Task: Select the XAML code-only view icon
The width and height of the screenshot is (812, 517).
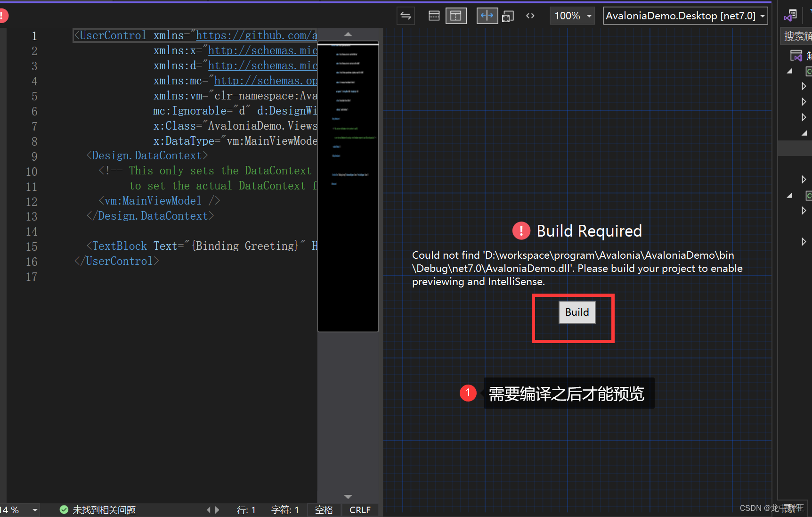Action: (530, 16)
